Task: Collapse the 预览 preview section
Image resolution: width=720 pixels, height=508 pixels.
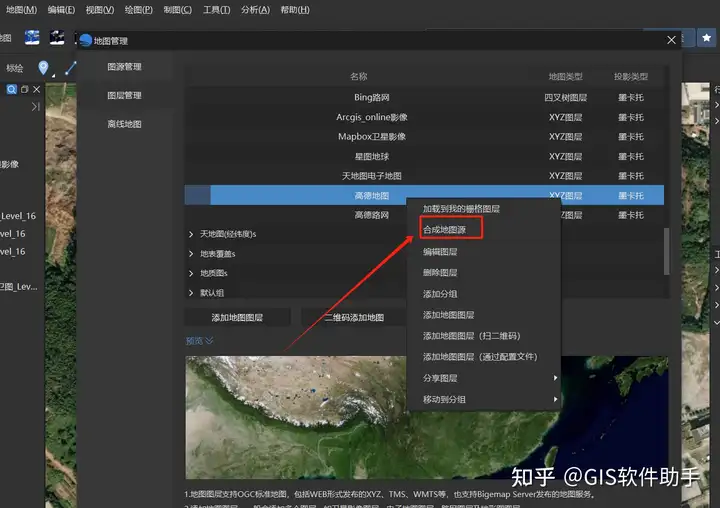Action: click(199, 340)
